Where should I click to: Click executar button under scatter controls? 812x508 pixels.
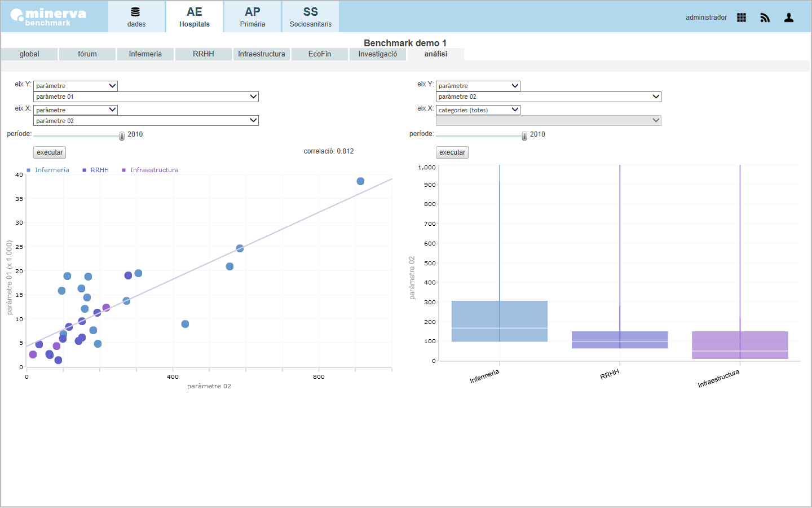pyautogui.click(x=50, y=152)
